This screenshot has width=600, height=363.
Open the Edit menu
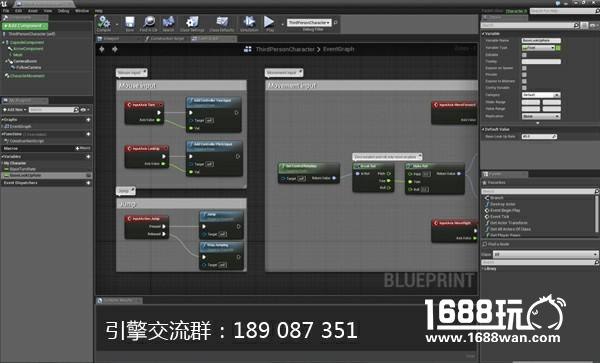click(x=18, y=11)
